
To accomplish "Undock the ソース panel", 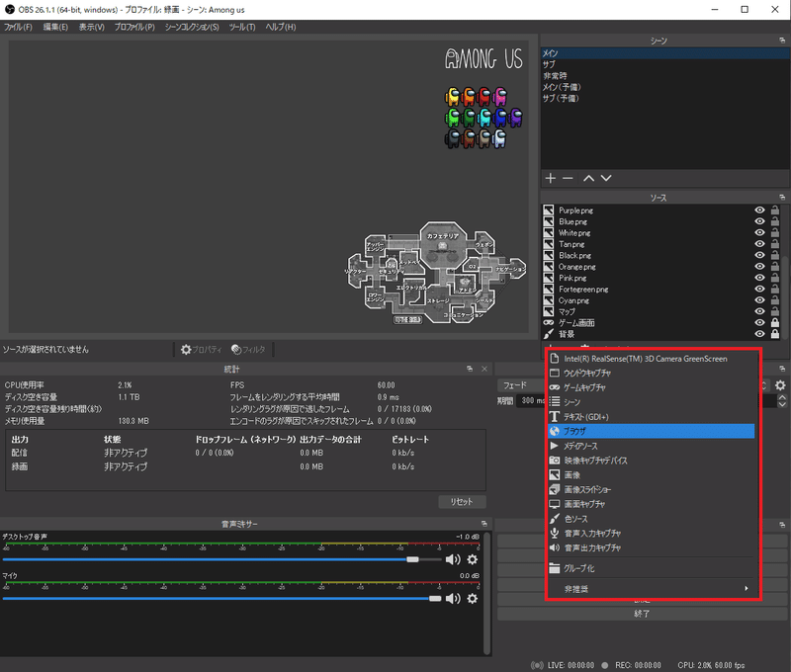I will pyautogui.click(x=782, y=197).
